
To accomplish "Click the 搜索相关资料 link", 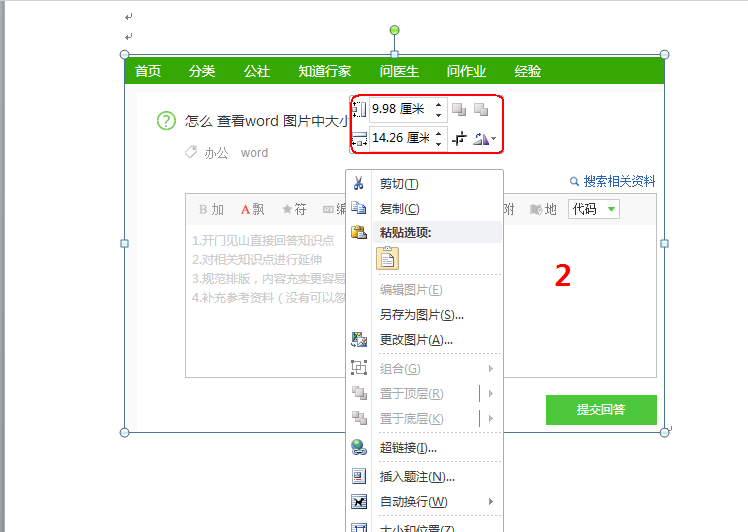I will [613, 181].
